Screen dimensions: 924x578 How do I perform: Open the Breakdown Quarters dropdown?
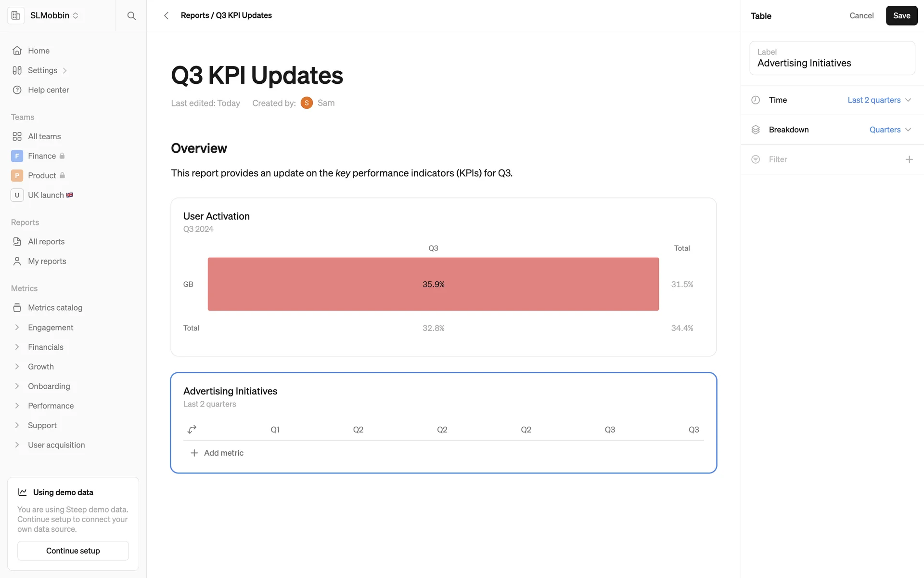click(x=889, y=130)
